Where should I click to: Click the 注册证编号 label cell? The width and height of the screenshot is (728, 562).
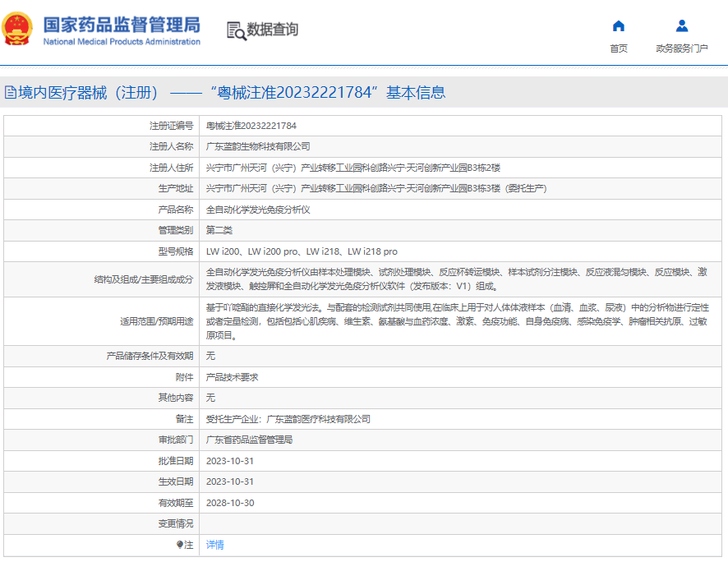click(172, 126)
